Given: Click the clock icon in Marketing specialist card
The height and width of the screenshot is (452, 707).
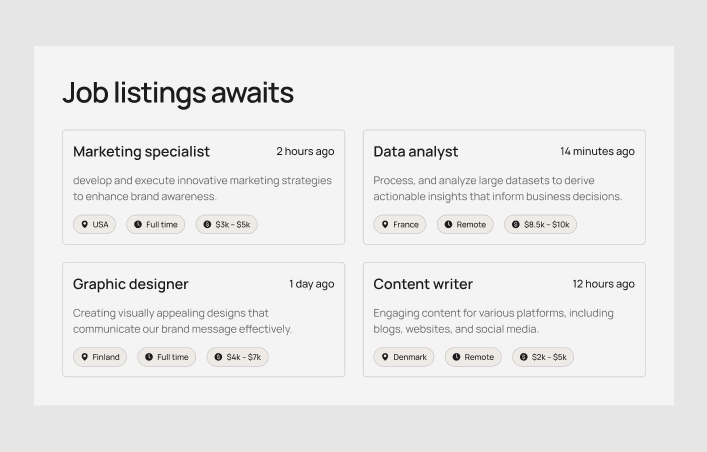Looking at the screenshot, I should pos(138,225).
